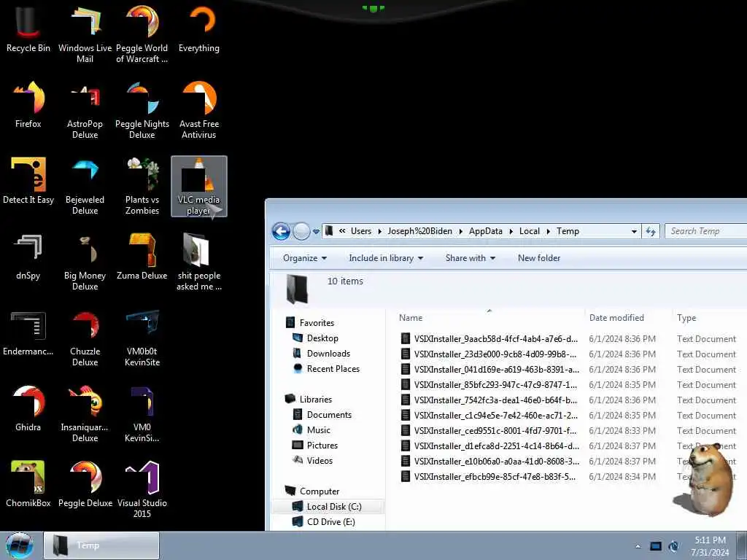Select Favorites in the navigation pane
Viewport: 747px width, 560px height.
point(310,323)
